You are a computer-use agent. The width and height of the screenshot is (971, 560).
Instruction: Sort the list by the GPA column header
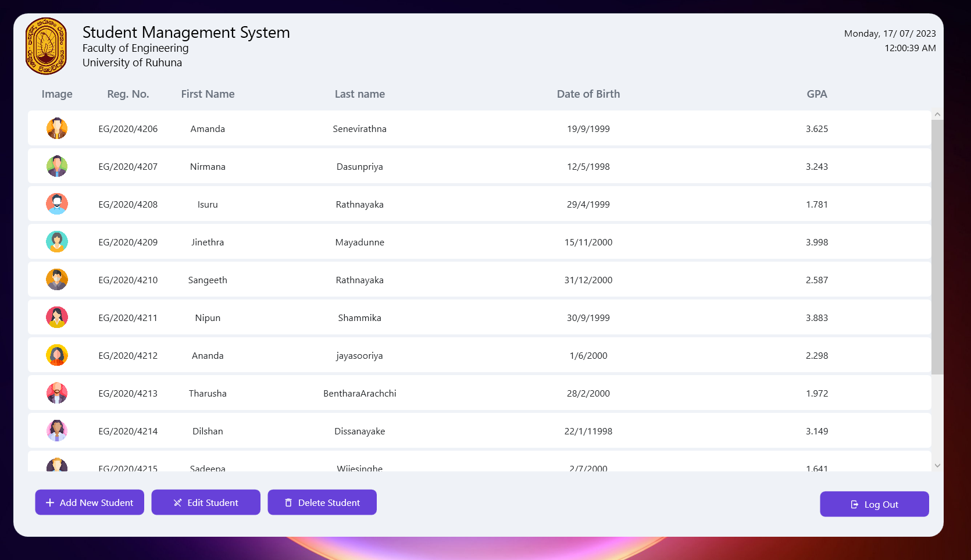click(816, 94)
